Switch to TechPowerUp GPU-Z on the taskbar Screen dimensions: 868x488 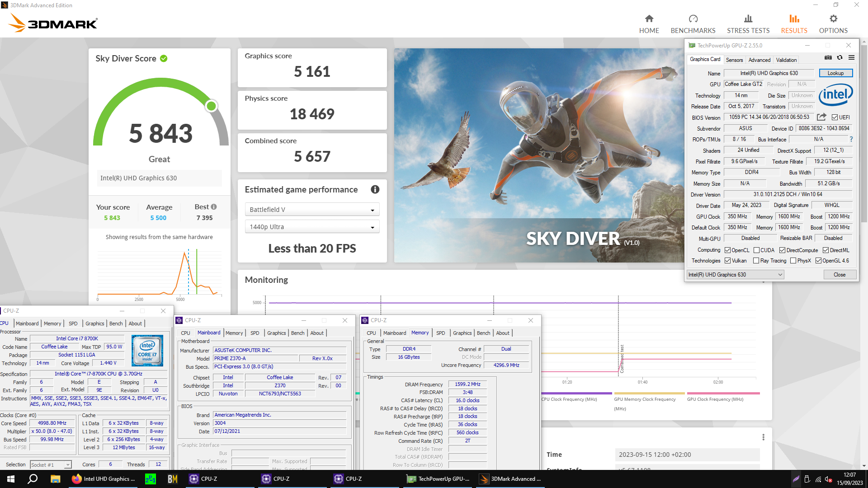pos(439,479)
